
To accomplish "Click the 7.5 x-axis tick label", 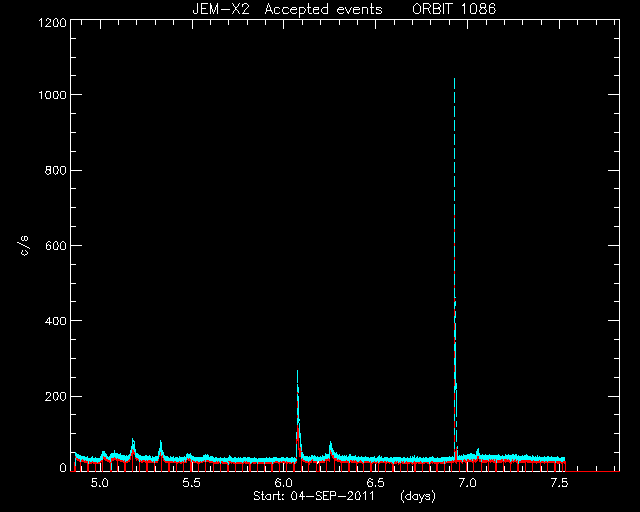I will [559, 483].
